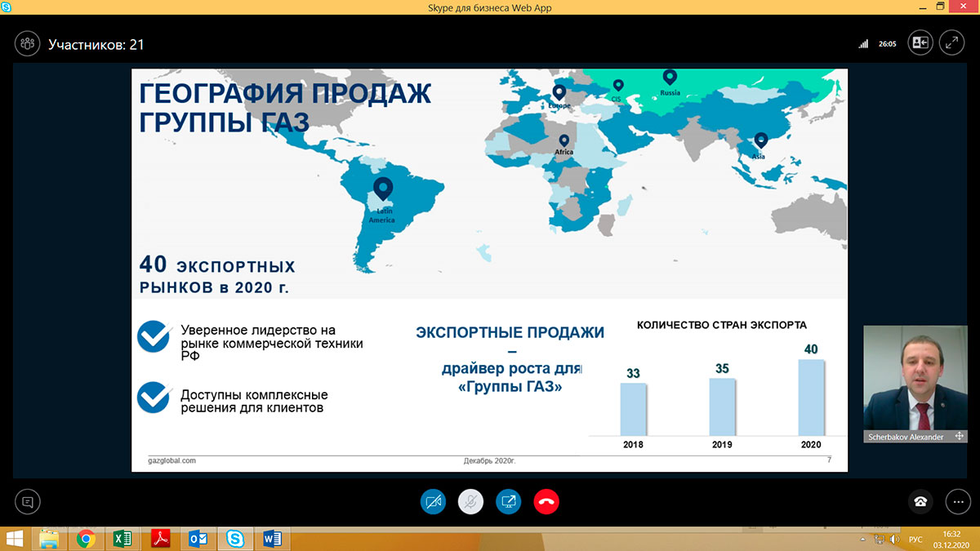Screen dimensions: 980x551
Task: Open Excel from the taskbar
Action: (x=122, y=539)
